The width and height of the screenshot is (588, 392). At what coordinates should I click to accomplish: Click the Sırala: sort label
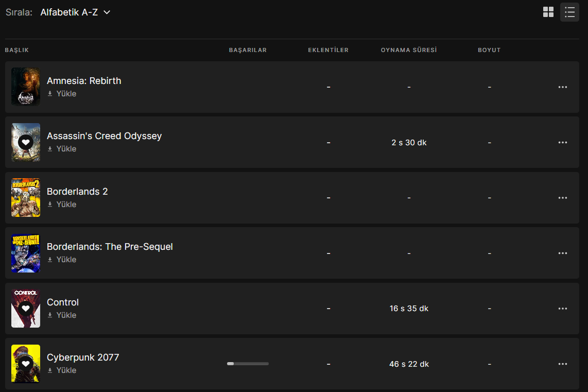(x=19, y=12)
